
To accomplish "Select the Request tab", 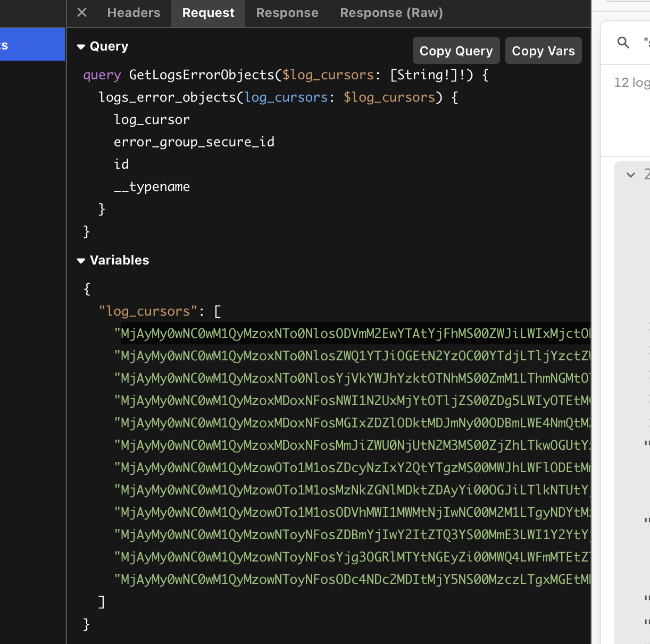I will [x=208, y=13].
